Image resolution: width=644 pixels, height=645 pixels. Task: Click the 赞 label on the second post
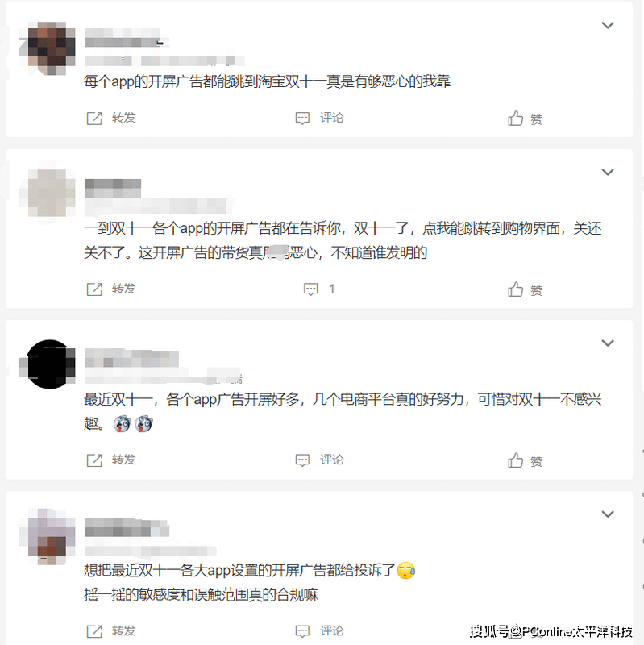(536, 291)
